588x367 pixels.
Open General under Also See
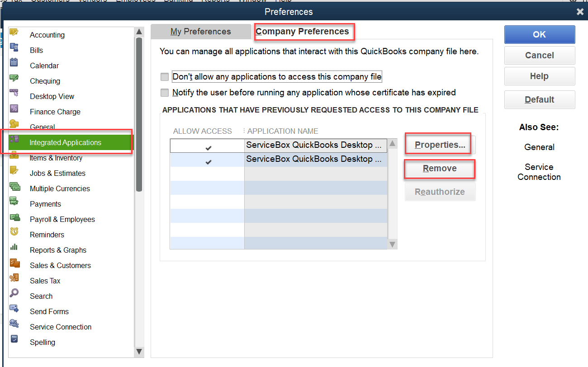pyautogui.click(x=539, y=147)
